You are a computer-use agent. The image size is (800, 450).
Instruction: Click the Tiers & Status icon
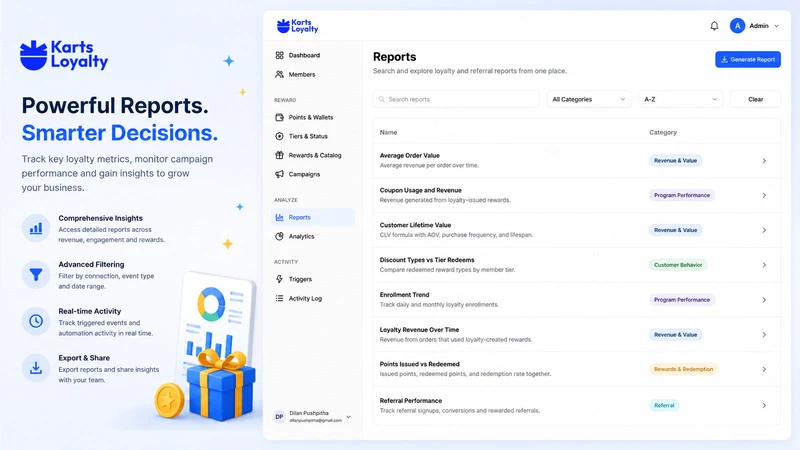click(x=280, y=136)
